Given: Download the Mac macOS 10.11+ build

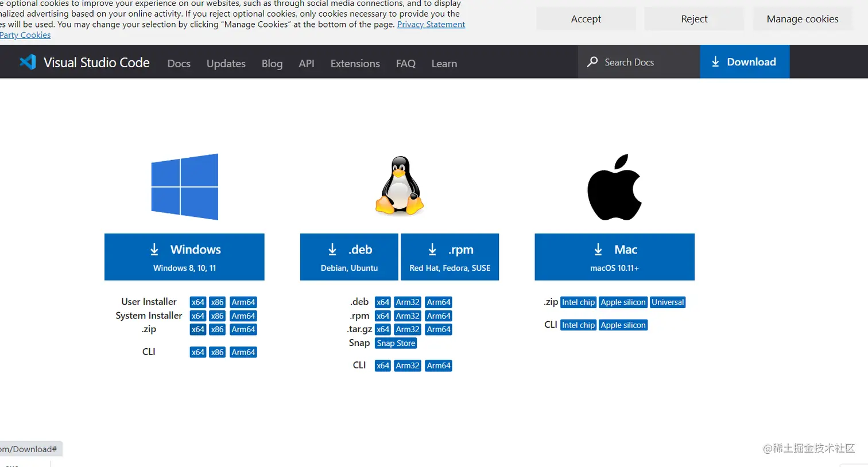Looking at the screenshot, I should (x=614, y=257).
